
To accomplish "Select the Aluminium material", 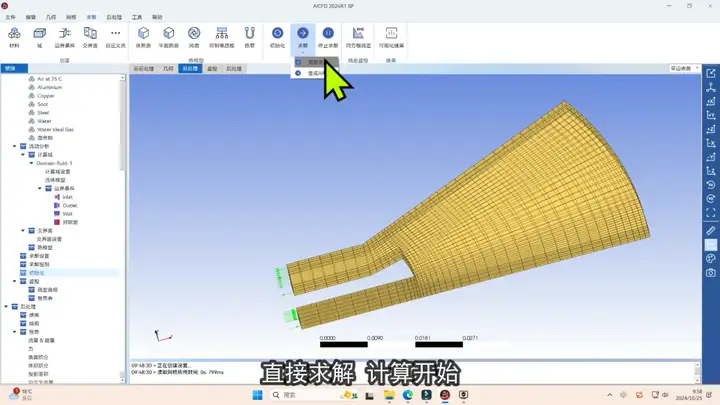I will 49,87.
